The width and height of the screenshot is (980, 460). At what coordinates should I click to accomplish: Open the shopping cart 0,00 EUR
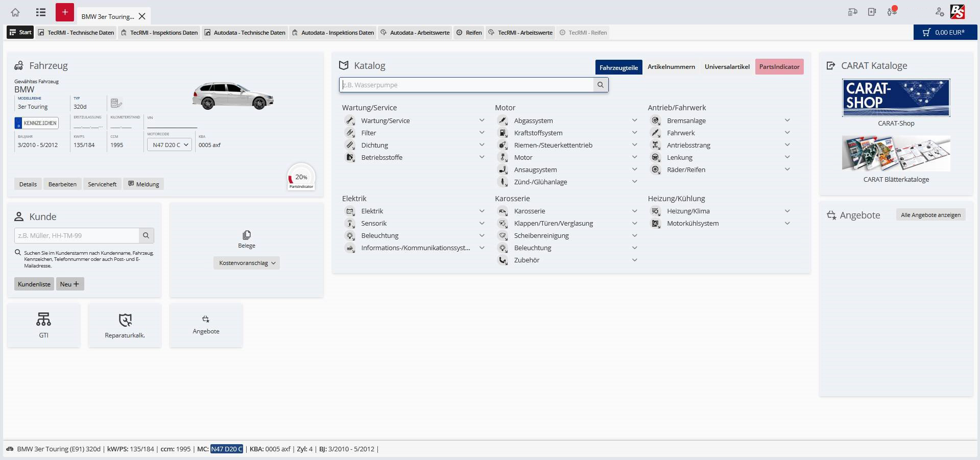click(945, 32)
